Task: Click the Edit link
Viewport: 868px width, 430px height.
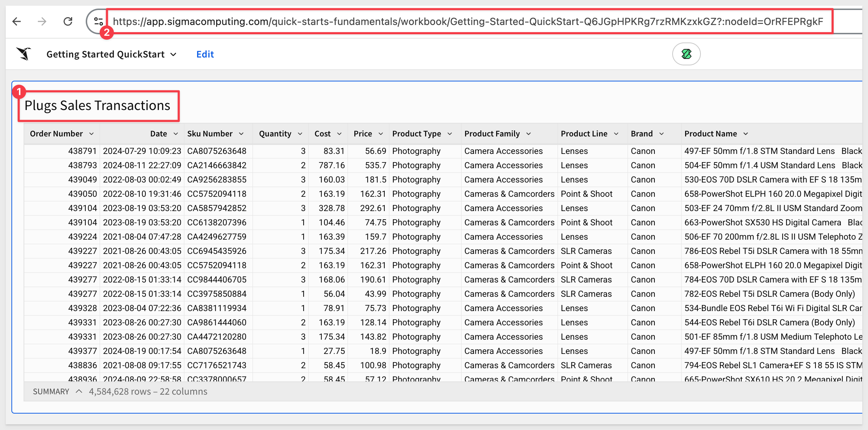Action: click(205, 54)
